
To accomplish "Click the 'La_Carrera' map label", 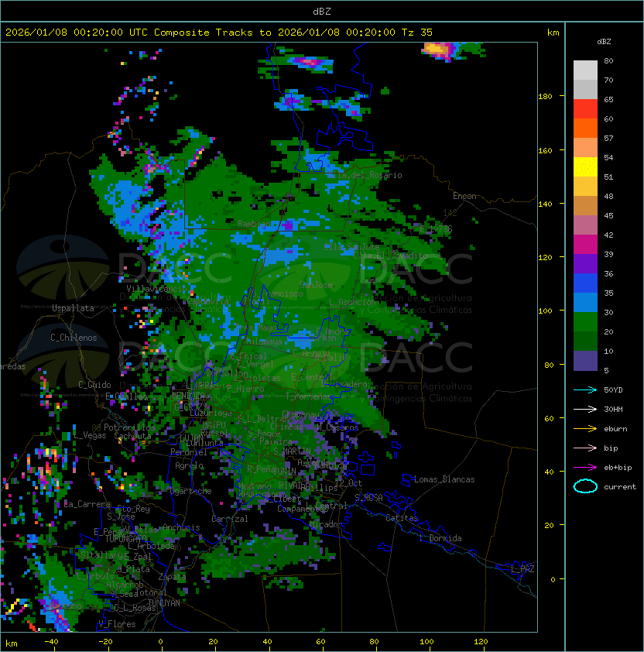I will [87, 504].
